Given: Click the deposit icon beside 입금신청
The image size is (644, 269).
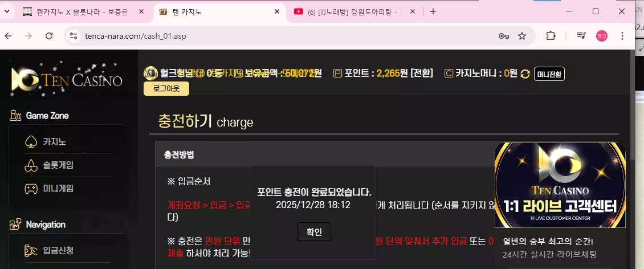Looking at the screenshot, I should (x=31, y=250).
